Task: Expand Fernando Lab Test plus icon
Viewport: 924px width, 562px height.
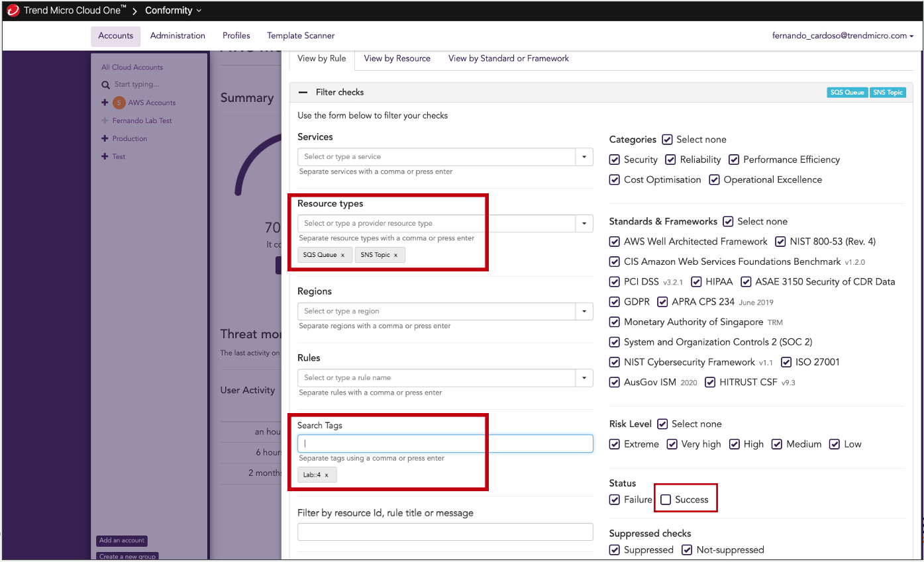Action: coord(105,120)
